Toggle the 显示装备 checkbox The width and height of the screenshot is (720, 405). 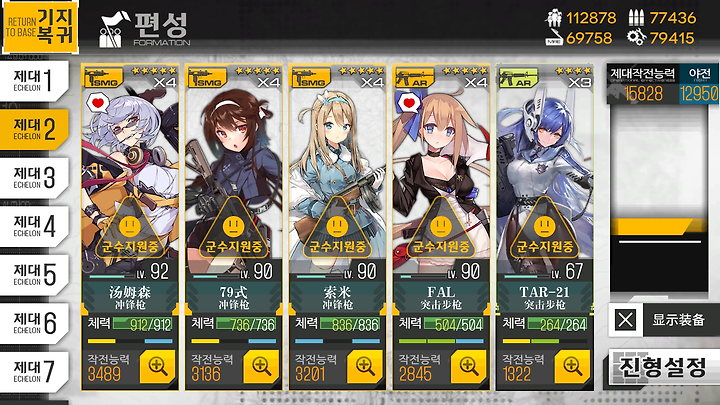[x=625, y=320]
